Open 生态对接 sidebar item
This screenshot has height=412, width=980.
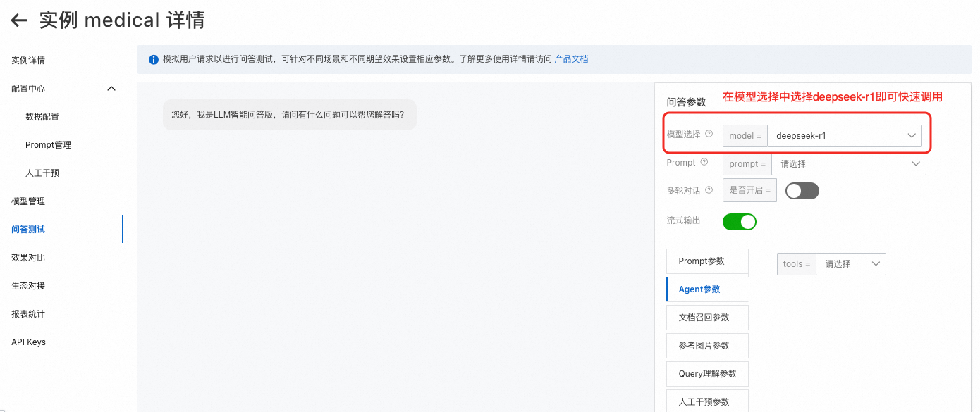28,286
